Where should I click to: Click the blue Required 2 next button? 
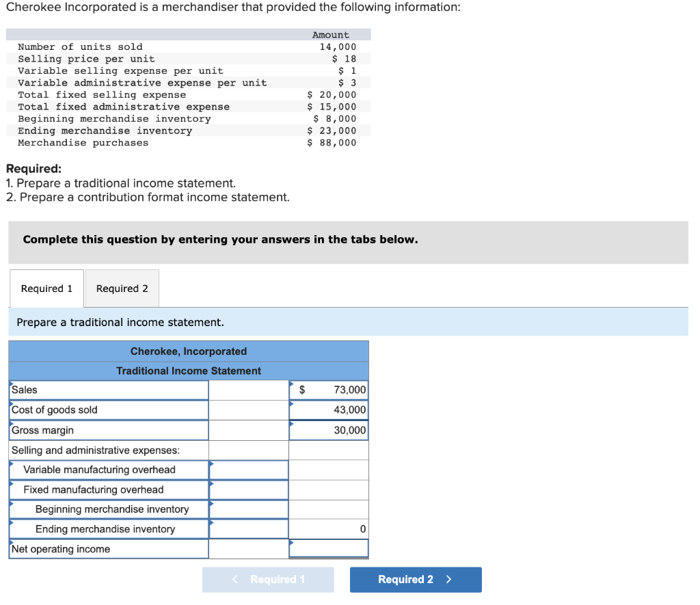[x=415, y=580]
